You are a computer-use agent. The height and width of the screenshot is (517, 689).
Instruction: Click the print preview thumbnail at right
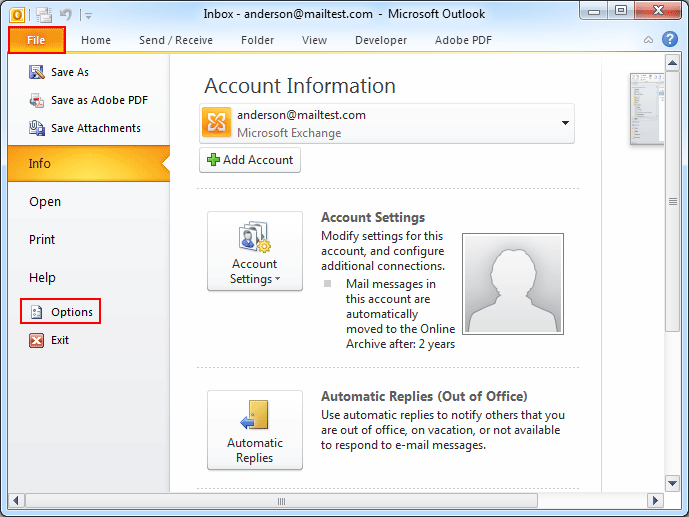[x=646, y=109]
